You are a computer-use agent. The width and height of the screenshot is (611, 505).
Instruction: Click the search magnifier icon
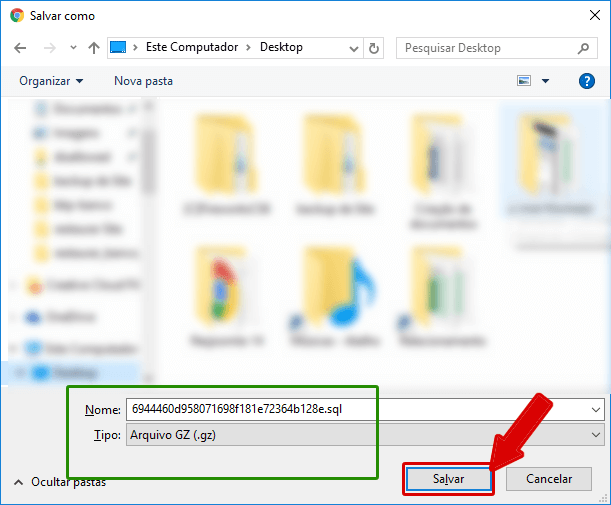click(583, 48)
